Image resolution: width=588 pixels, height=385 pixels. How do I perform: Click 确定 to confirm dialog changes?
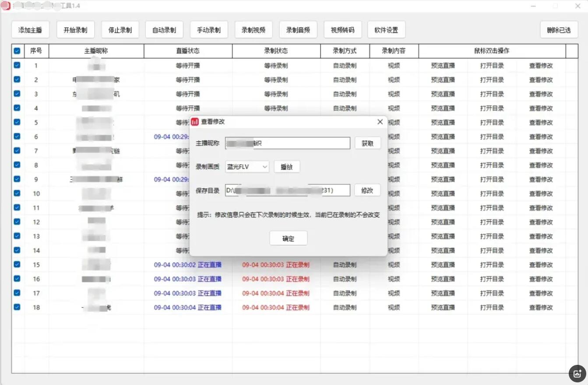click(289, 238)
